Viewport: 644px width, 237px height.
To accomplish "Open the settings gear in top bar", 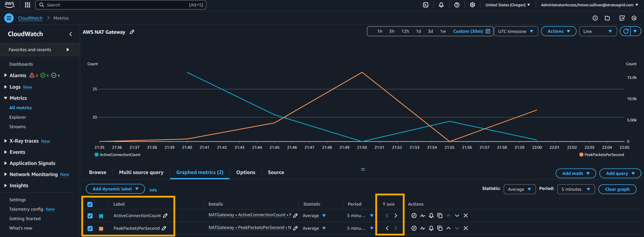I will pos(472,5).
